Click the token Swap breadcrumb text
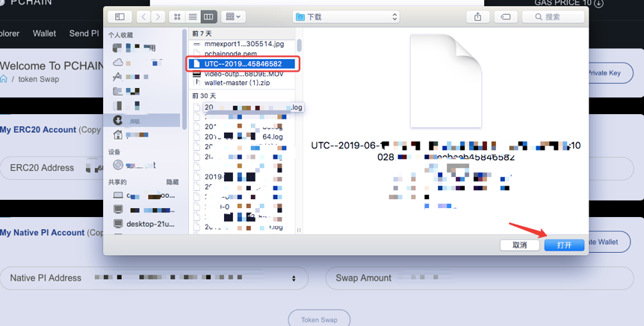 [39, 79]
